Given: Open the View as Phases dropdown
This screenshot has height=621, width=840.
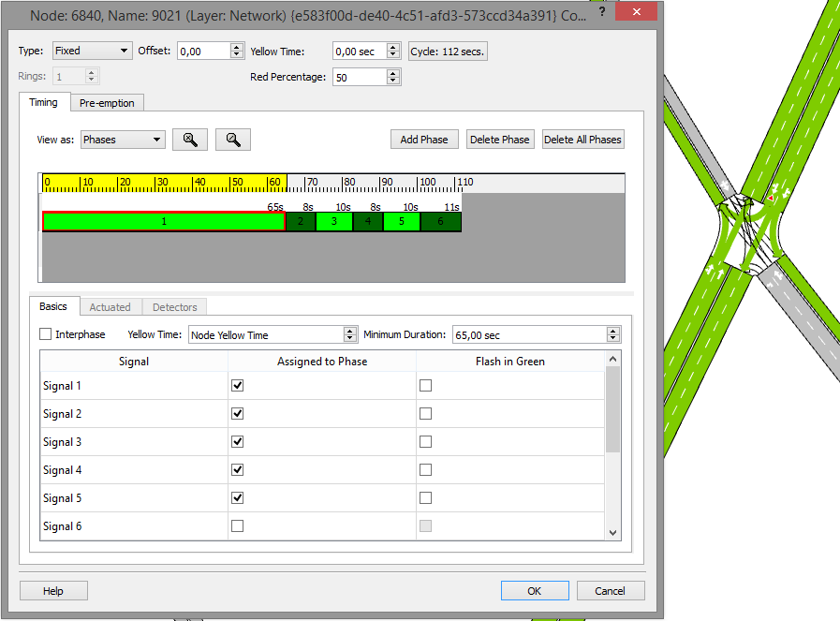Looking at the screenshot, I should click(123, 138).
